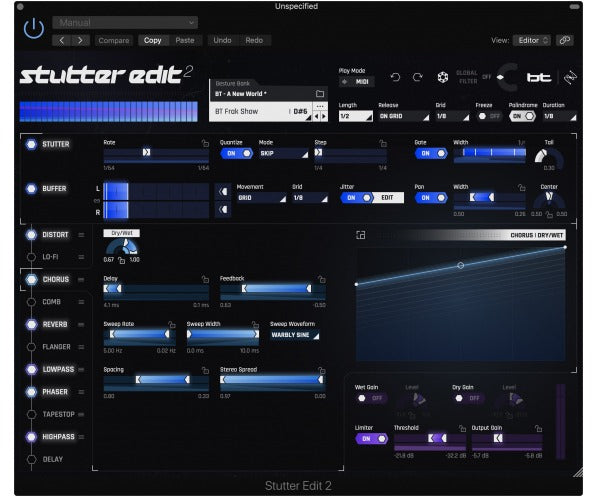This screenshot has width=597, height=497.
Task: Click the left buffer channel direction arrow
Action: 223,191
